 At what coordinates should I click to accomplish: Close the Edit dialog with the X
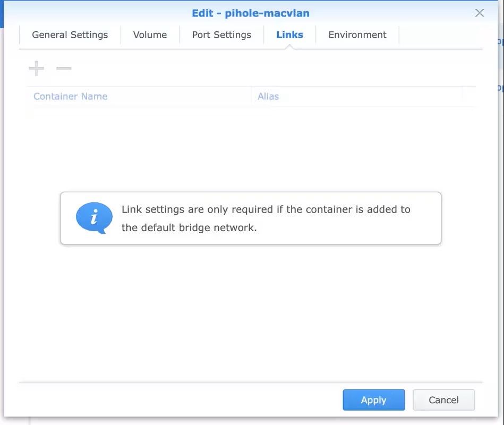tap(479, 13)
